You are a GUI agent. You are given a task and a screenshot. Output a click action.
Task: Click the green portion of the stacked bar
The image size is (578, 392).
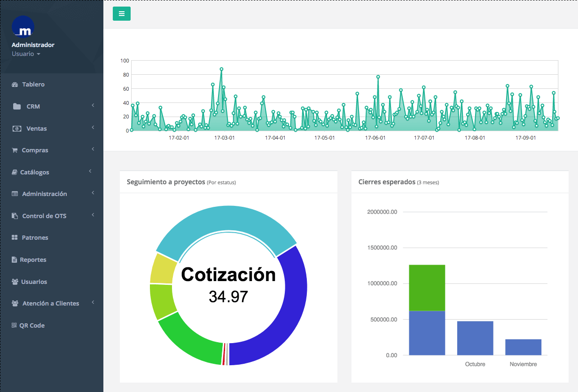click(427, 288)
